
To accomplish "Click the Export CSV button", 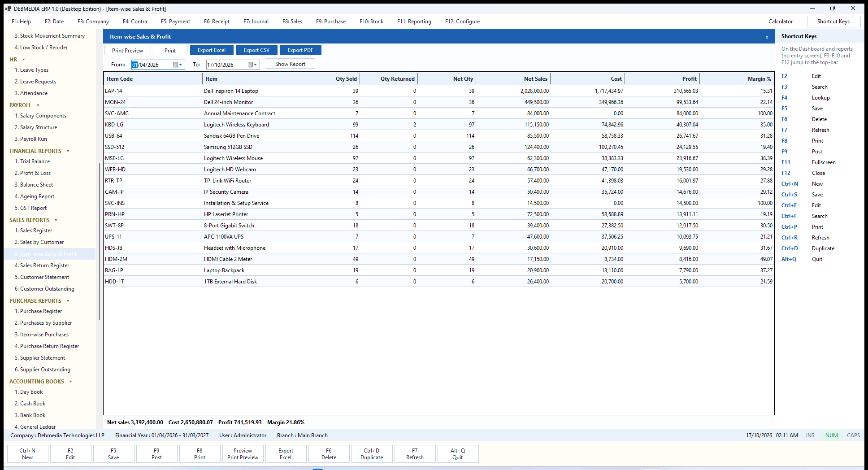I will (x=256, y=50).
